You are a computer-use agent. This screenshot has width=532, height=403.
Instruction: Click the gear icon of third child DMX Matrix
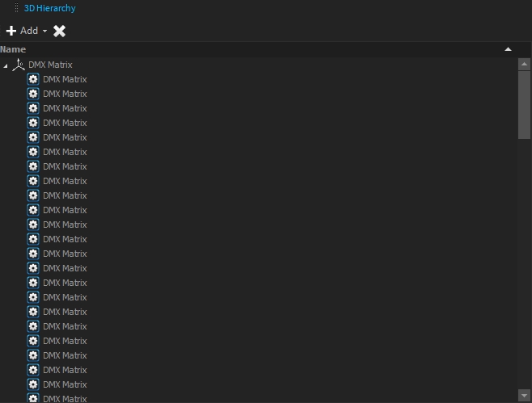coord(33,108)
